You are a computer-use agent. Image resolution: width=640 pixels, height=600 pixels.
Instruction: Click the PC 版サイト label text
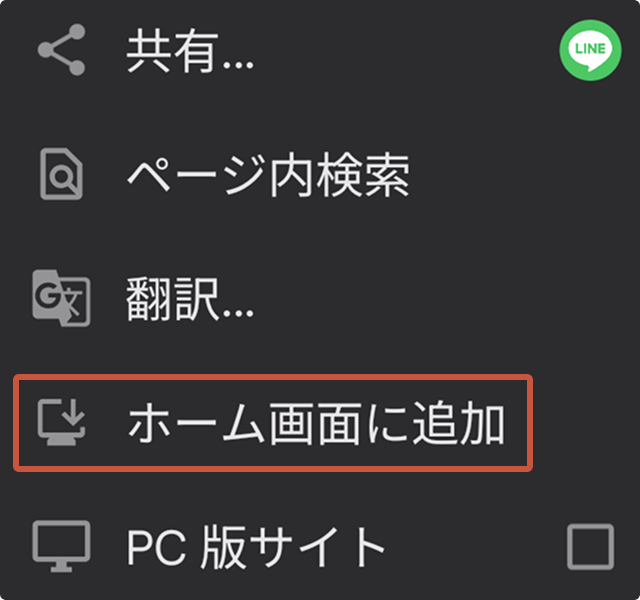256,547
